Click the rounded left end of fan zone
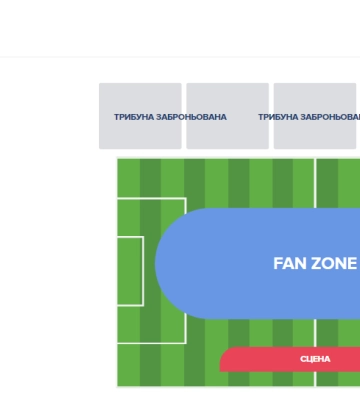This screenshot has height=400, width=360. tap(173, 263)
